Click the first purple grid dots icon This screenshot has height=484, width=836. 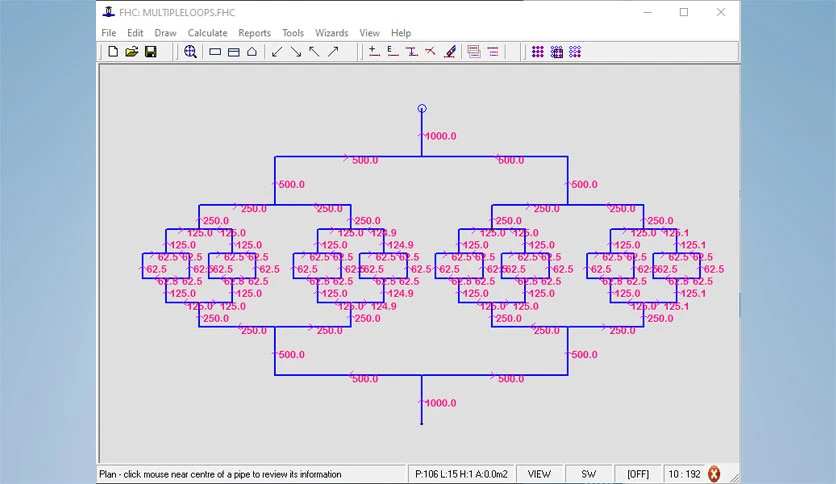click(x=537, y=52)
